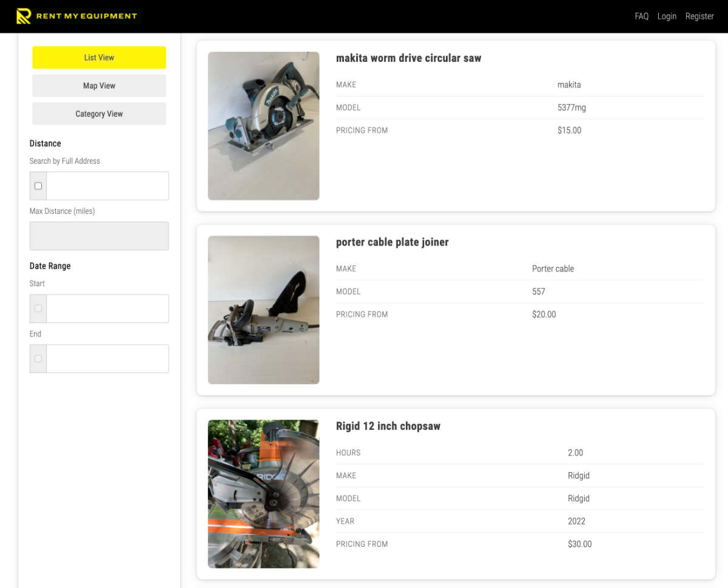Open the Rigid 12 inch chopsaw title
Screen dimensions: 728x588
[388, 426]
